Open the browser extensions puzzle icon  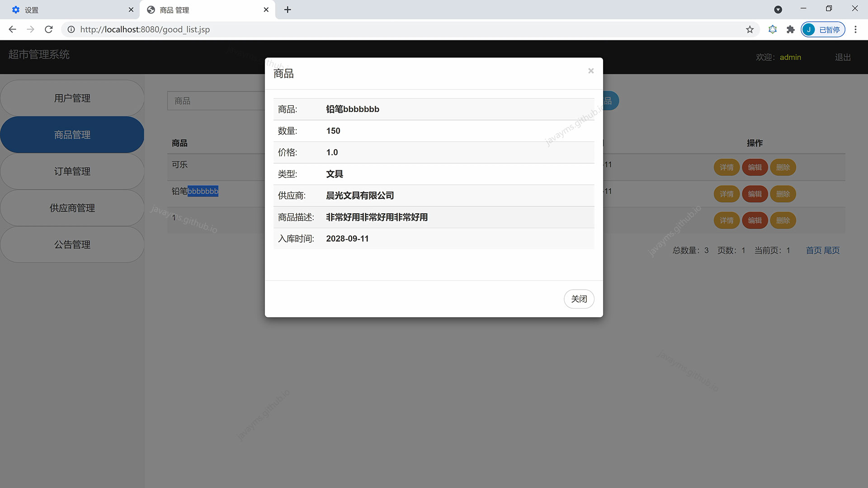790,29
